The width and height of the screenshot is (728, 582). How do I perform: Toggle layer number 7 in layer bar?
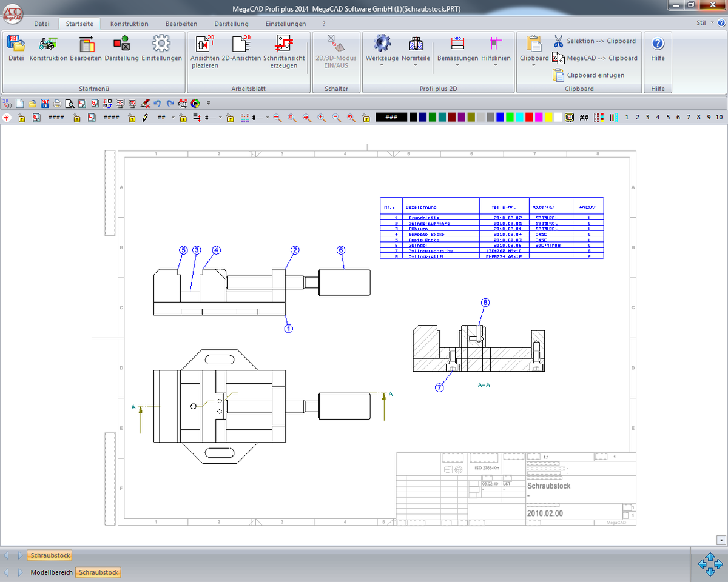(688, 118)
